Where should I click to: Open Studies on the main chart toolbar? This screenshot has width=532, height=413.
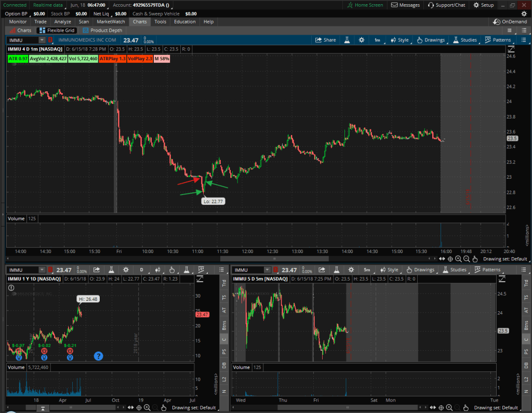tap(464, 40)
